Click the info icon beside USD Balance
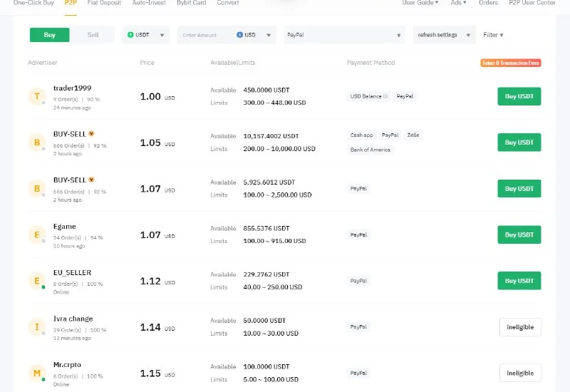Screen dimensions: 570x392 pyautogui.click(x=385, y=96)
